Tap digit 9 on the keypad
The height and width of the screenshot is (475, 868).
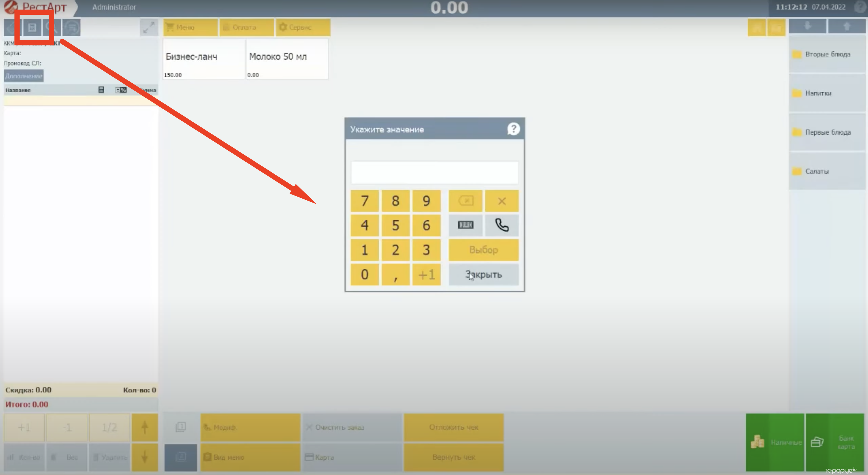coord(427,201)
